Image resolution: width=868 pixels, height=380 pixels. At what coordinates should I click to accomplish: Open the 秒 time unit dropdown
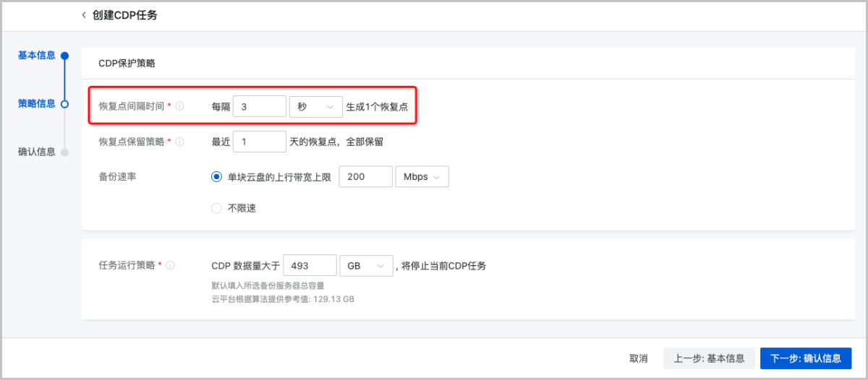point(315,106)
